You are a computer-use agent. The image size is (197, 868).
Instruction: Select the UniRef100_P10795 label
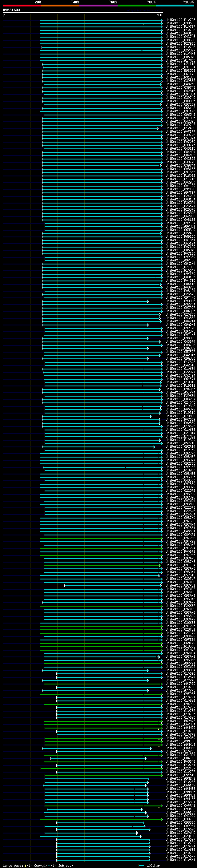[x=180, y=47]
